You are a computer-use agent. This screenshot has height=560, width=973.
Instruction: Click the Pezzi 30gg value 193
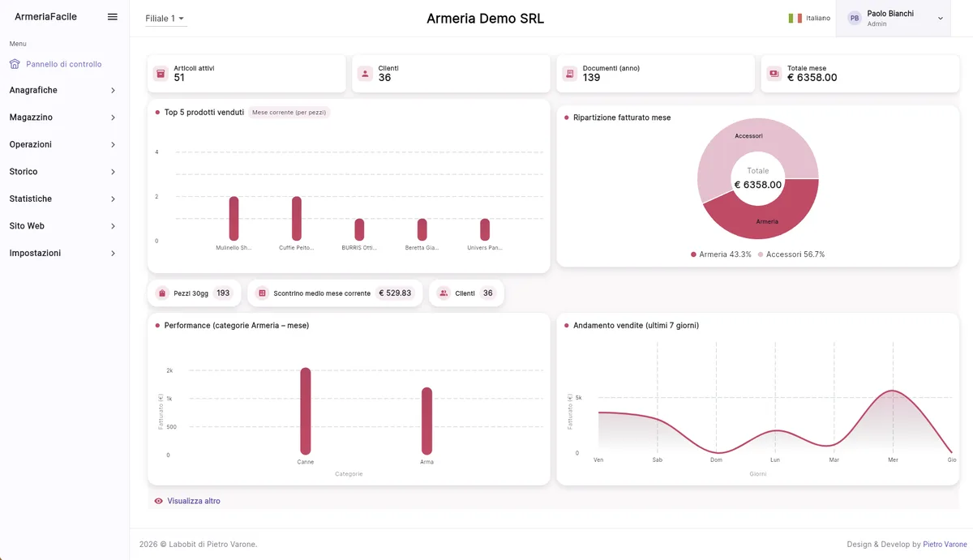pos(223,293)
